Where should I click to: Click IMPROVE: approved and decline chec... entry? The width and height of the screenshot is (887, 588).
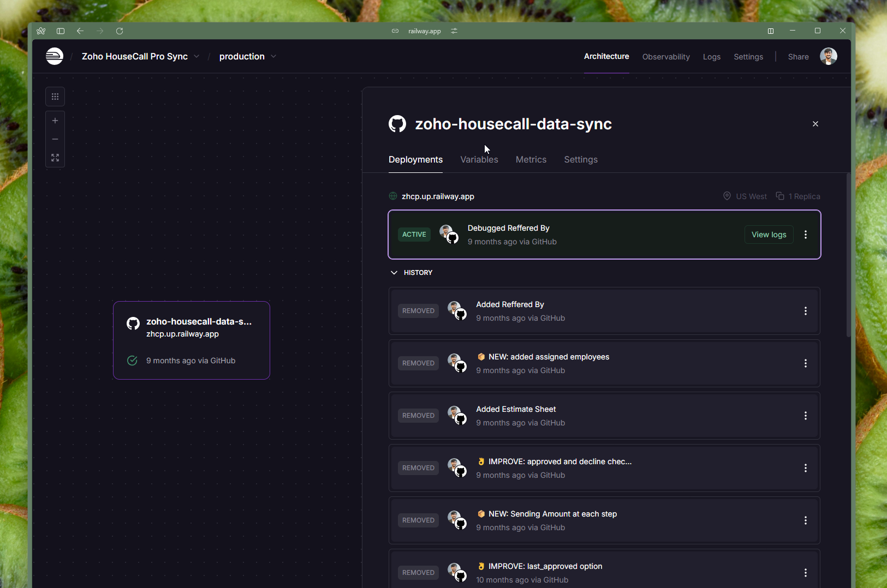tap(604, 468)
